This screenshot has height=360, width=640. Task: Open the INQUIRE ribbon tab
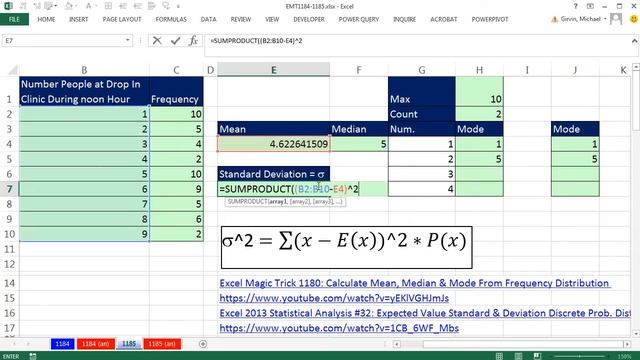click(404, 19)
